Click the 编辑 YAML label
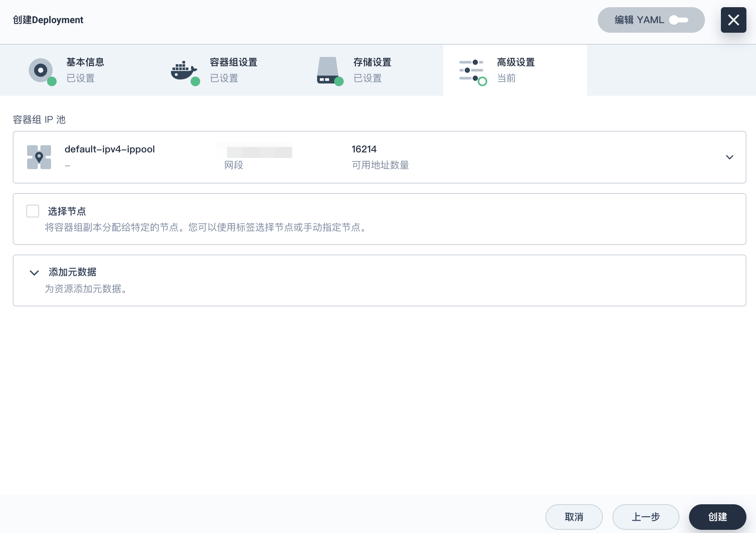This screenshot has width=756, height=533. point(639,20)
